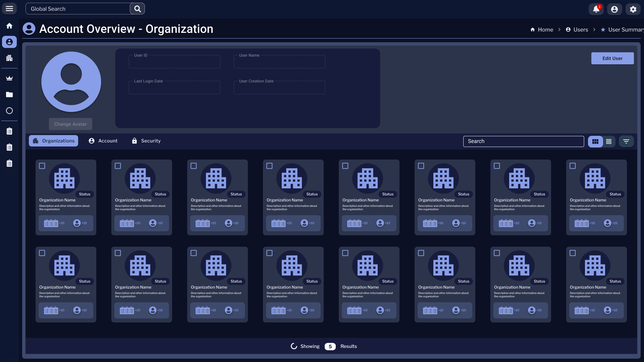Screen dimensions: 644x362
Task: Switch to grid view
Action: point(595,141)
